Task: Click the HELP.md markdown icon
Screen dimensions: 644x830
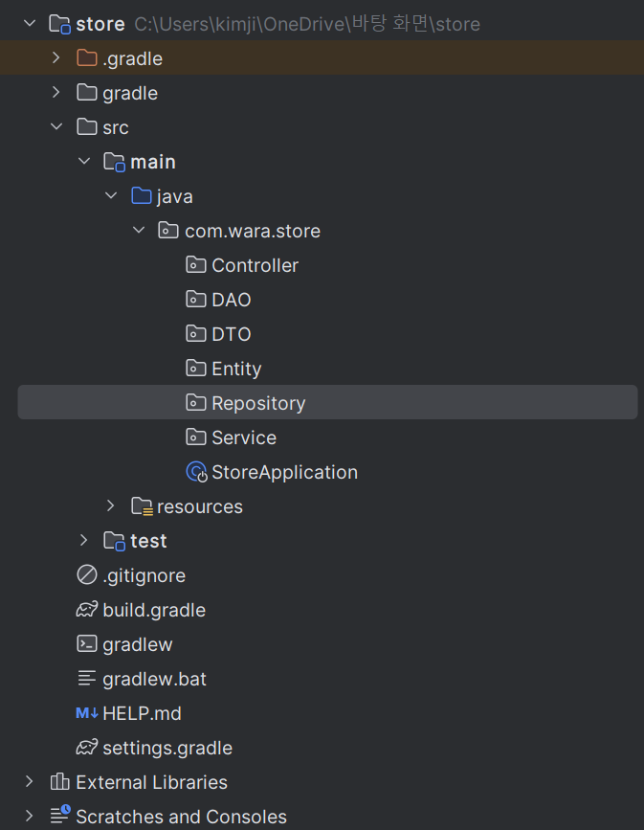Action: point(87,713)
